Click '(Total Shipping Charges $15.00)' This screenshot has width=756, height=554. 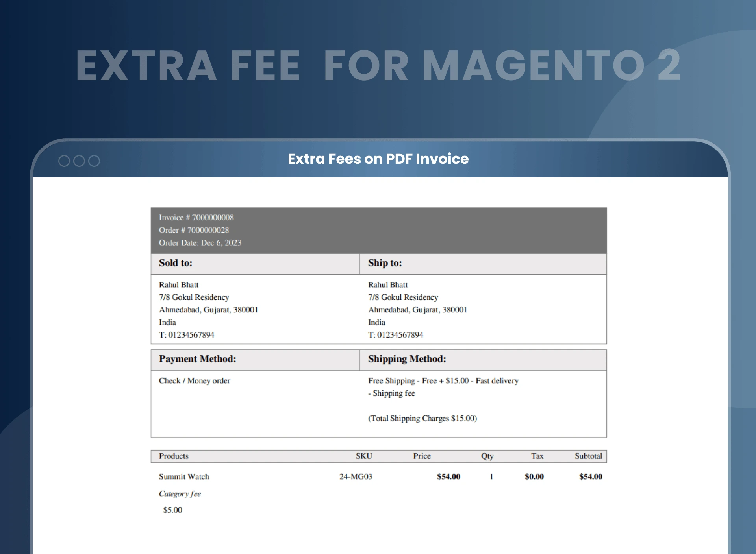coord(422,418)
